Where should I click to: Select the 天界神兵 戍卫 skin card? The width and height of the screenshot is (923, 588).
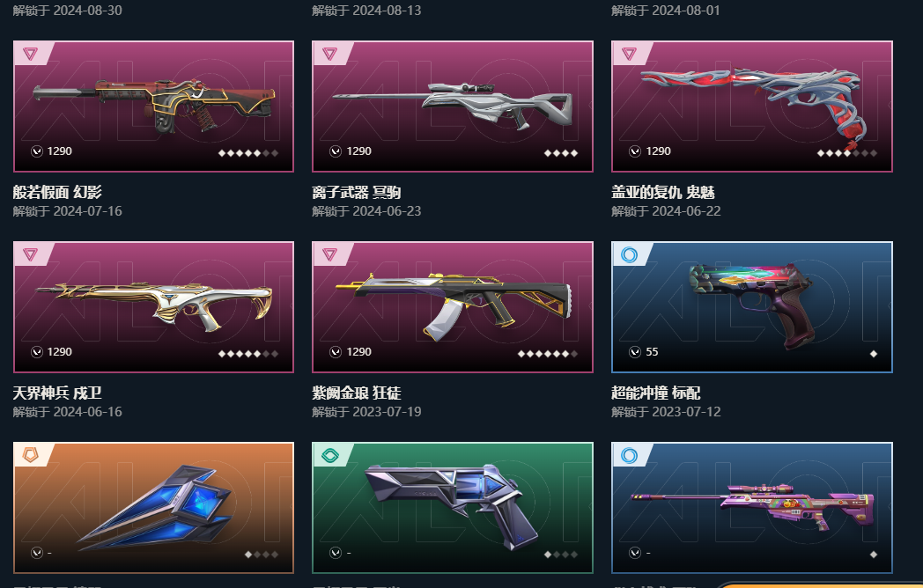153,307
